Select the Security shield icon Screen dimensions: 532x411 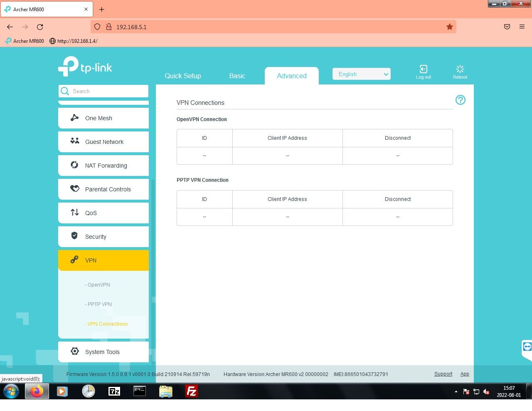tap(75, 235)
